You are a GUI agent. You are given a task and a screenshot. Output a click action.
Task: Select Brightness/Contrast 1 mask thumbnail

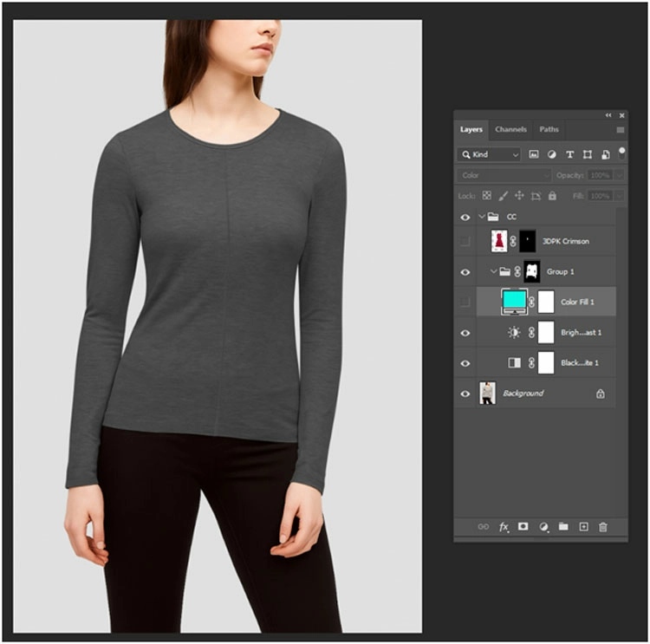[546, 332]
